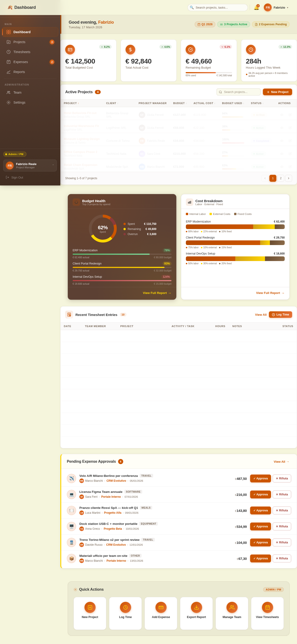Toggle Internal Labor legend item
Image resolution: width=297 pixels, height=644 pixels.
coord(196,214)
